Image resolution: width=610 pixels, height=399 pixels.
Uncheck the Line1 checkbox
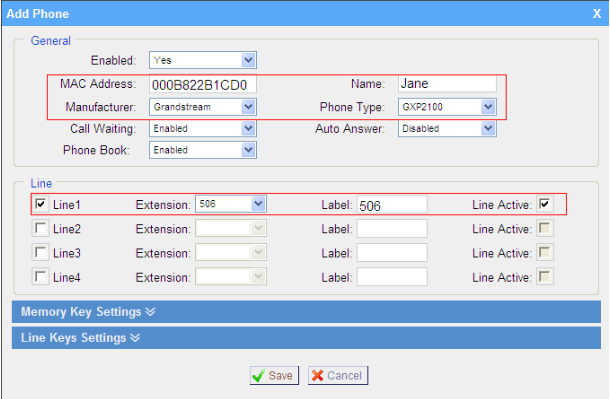pyautogui.click(x=40, y=204)
